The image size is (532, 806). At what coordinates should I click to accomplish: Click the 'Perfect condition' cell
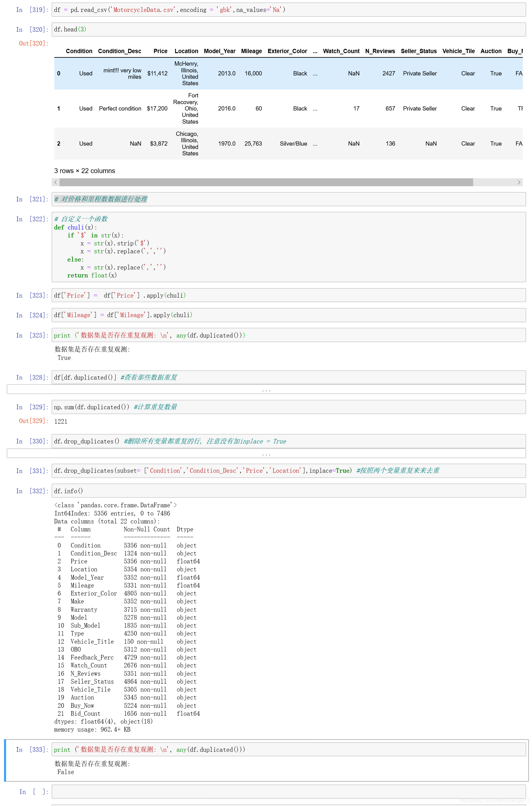point(120,109)
